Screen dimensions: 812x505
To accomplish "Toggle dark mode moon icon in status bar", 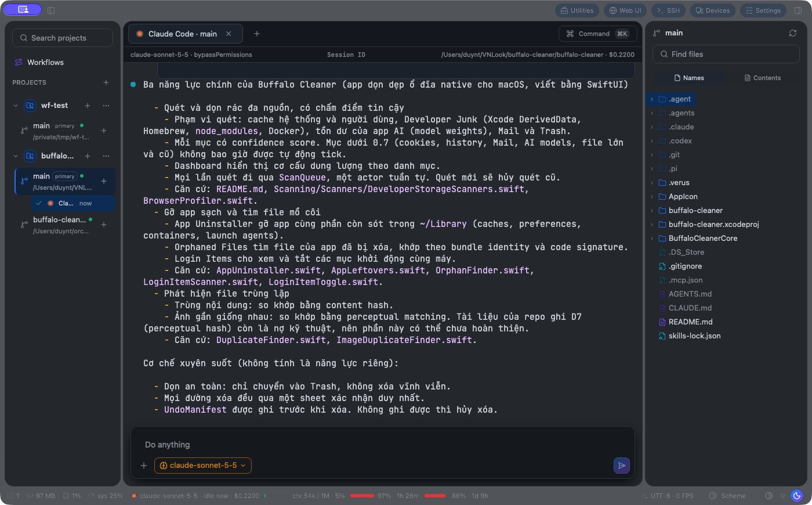I will (797, 496).
